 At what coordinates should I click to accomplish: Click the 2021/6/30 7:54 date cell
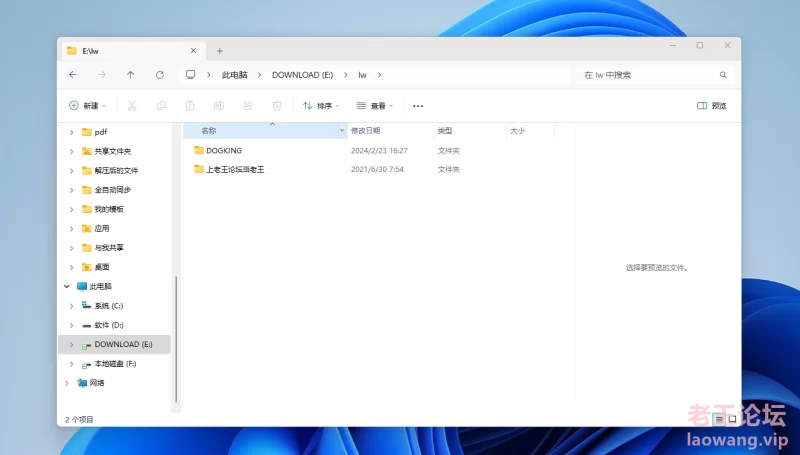coord(377,169)
